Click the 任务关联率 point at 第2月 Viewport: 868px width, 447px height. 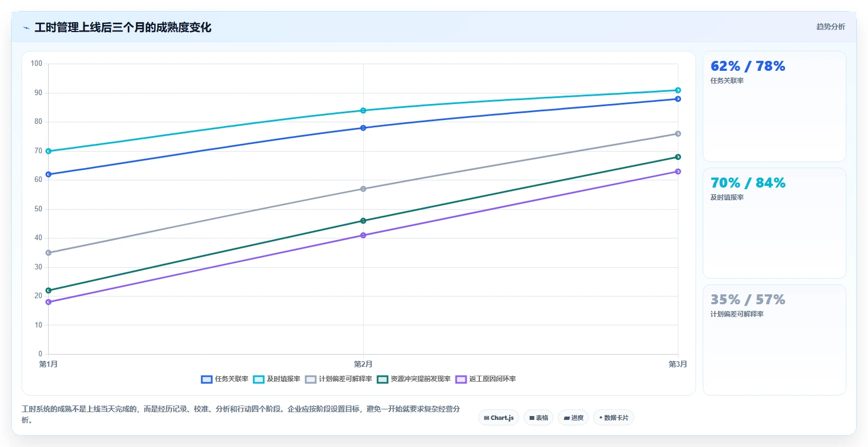click(x=363, y=128)
